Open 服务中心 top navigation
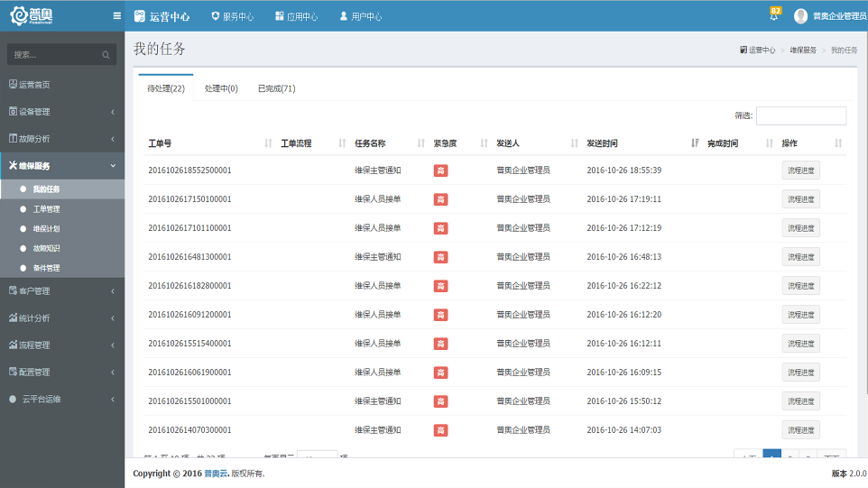The width and height of the screenshot is (868, 488). click(x=233, y=16)
